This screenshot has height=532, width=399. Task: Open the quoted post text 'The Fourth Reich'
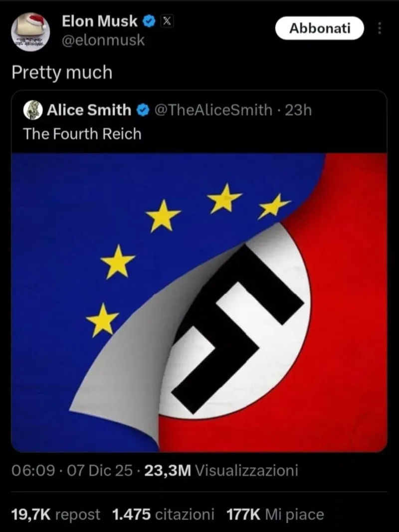(x=82, y=134)
